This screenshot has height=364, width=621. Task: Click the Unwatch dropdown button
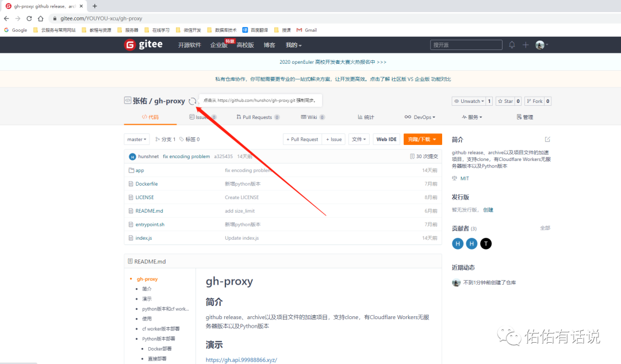[x=469, y=101]
